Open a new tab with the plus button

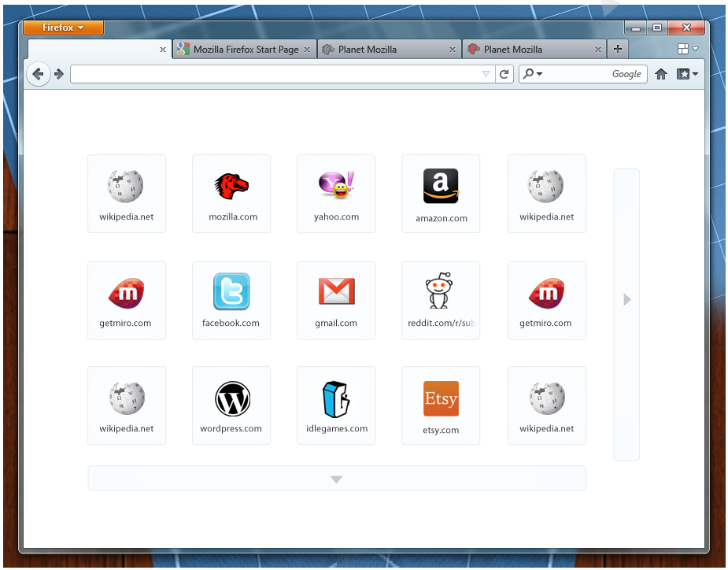pos(618,49)
